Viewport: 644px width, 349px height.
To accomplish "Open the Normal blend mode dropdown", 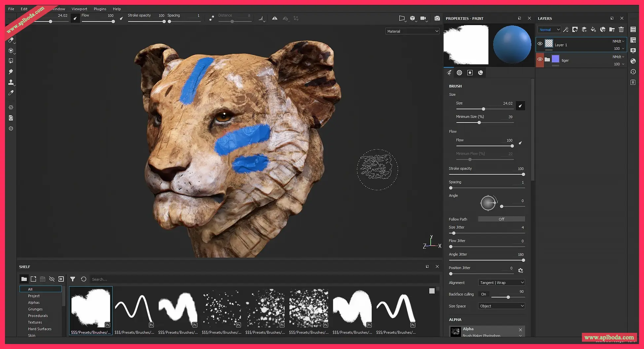I will pos(549,30).
